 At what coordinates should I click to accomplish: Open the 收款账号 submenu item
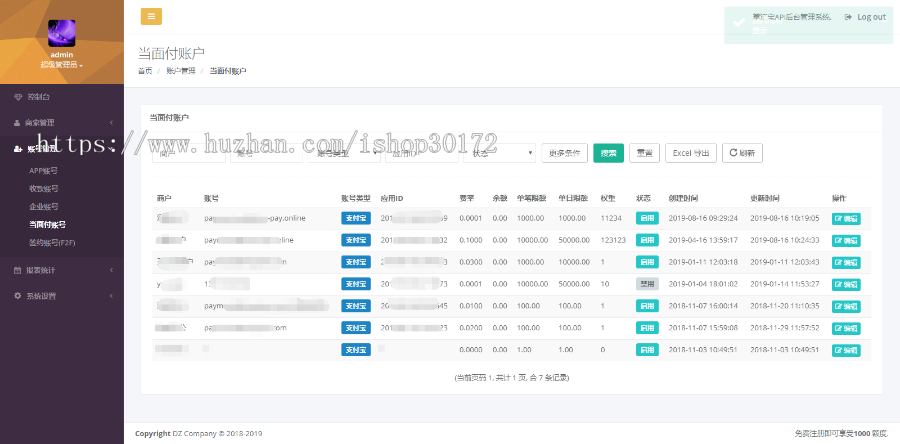tap(44, 189)
